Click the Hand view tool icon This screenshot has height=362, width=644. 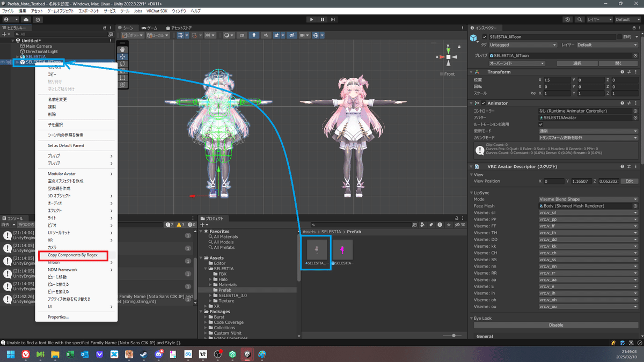[122, 49]
